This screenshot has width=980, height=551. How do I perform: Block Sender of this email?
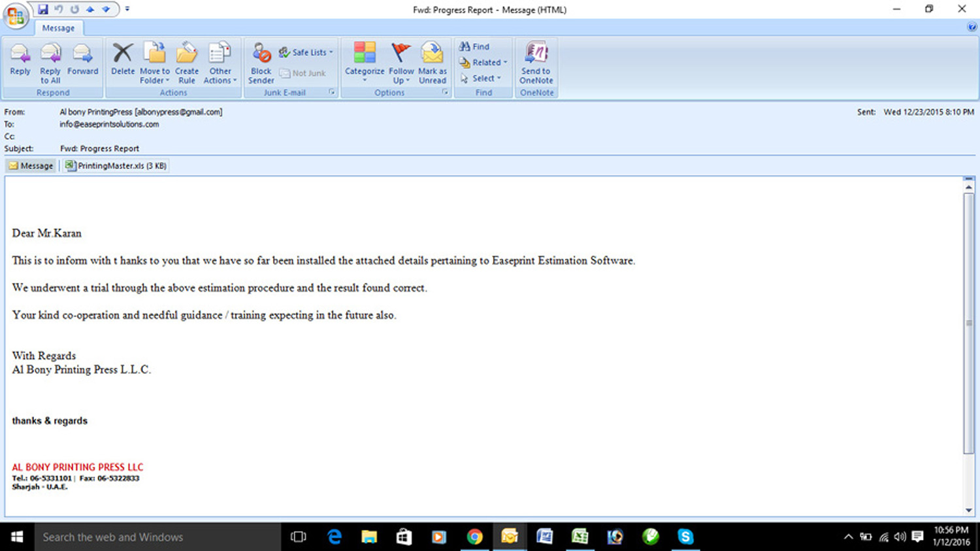[261, 63]
